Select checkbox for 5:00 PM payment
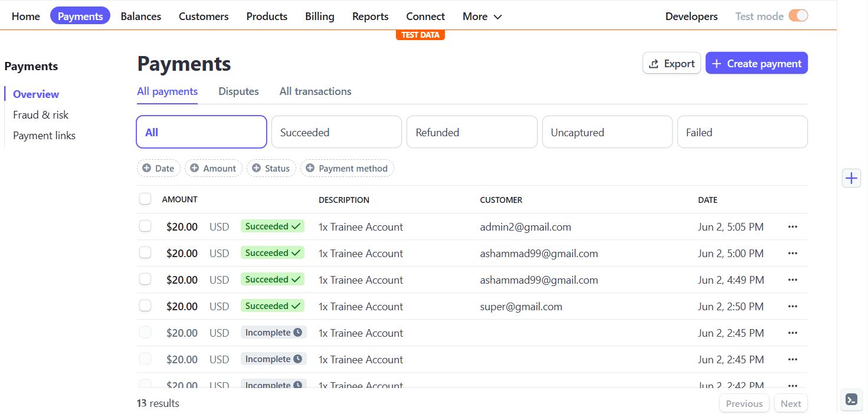 [x=145, y=252]
